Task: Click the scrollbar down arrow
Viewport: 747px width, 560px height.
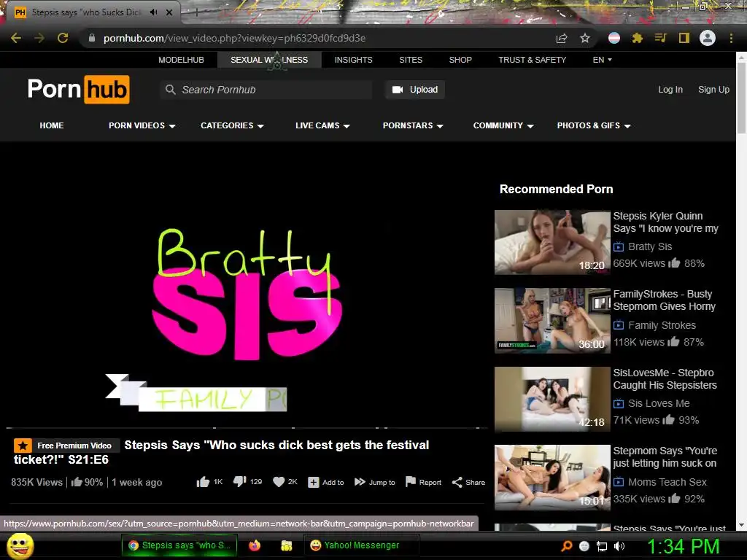Action: (741, 526)
